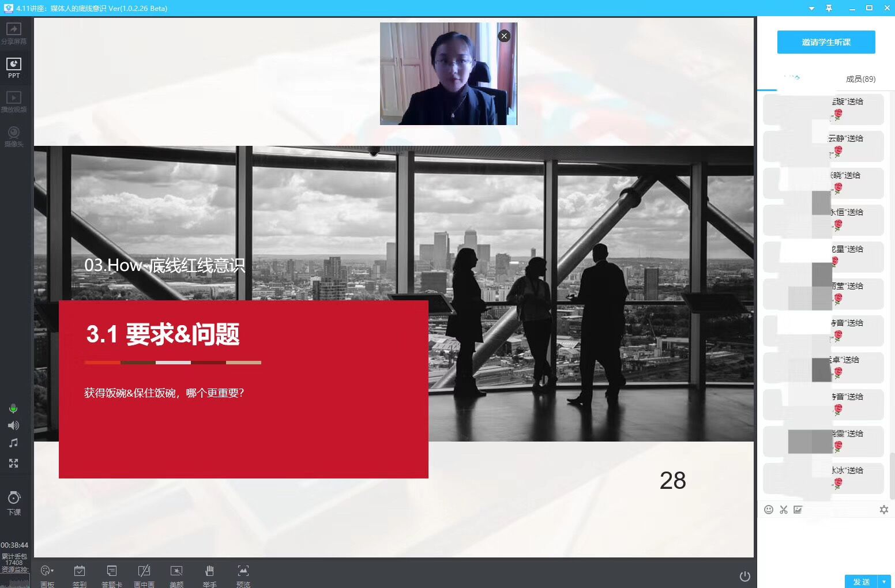Click the 下课 end class icon
The image size is (895, 588).
pyautogui.click(x=14, y=502)
